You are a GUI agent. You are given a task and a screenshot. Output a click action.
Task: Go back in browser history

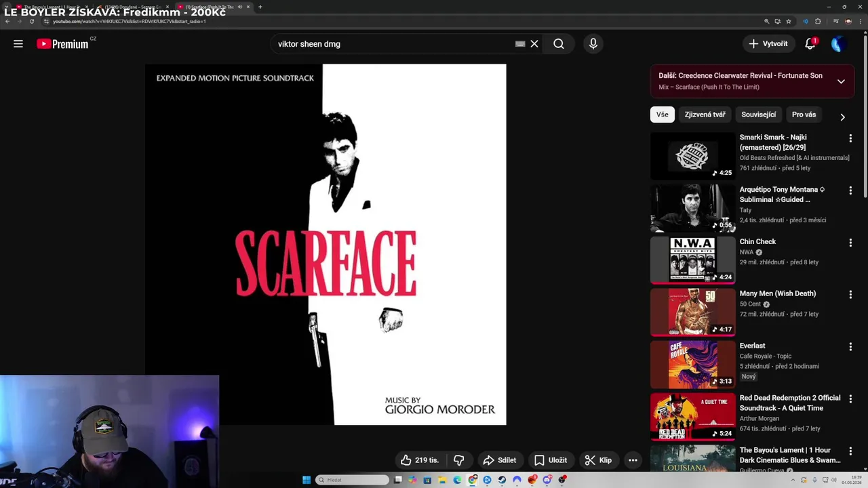(7, 21)
